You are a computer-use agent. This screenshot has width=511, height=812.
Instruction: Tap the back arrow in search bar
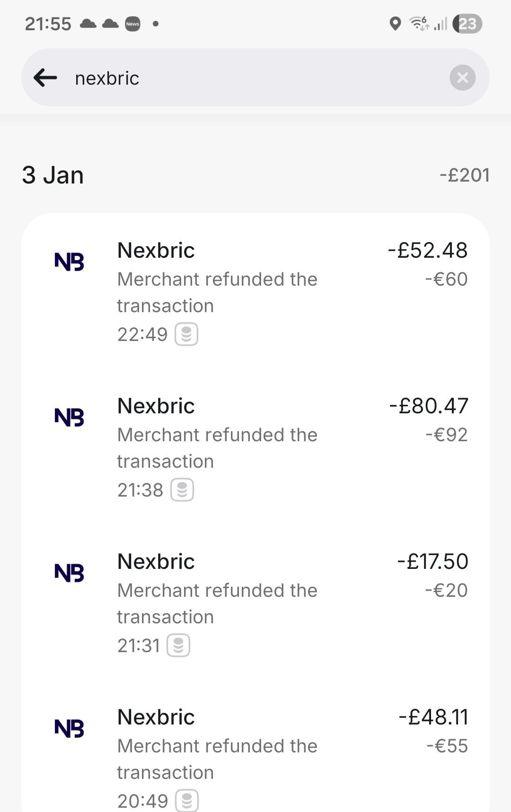click(x=45, y=78)
